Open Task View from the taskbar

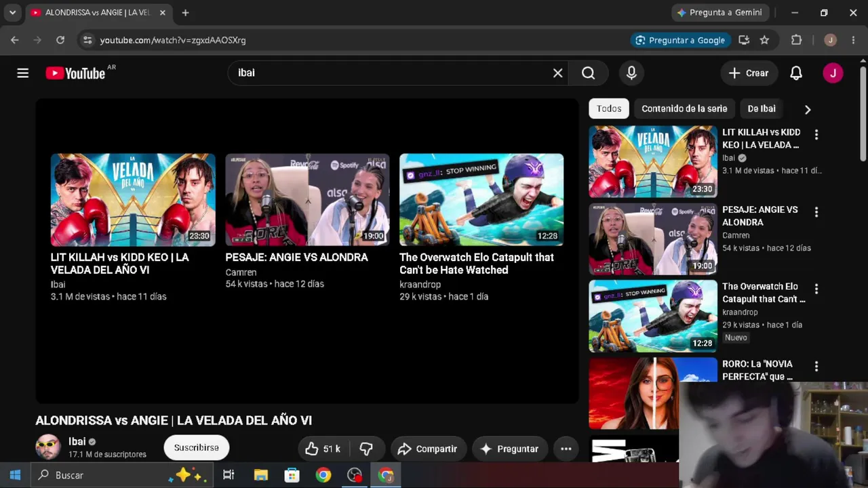(x=229, y=475)
